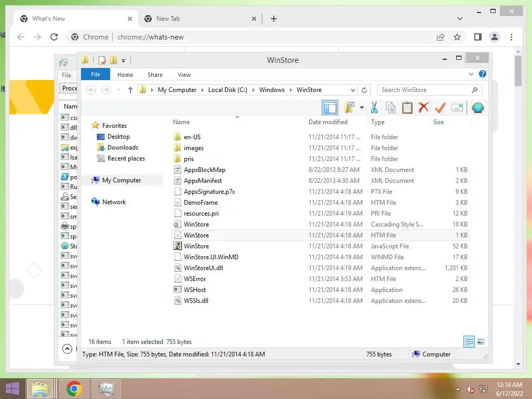Click the Cut scissors icon in toolbar
The image size is (532, 399).
(374, 108)
